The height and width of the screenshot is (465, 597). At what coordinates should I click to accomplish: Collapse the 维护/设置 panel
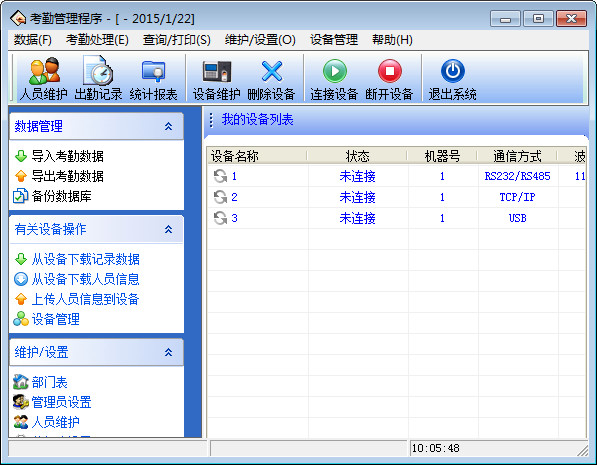[168, 352]
